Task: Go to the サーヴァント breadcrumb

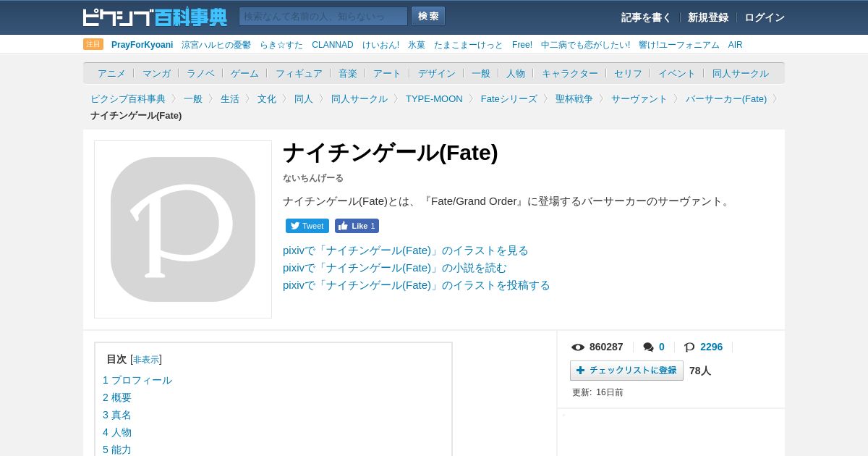Action: pyautogui.click(x=639, y=98)
